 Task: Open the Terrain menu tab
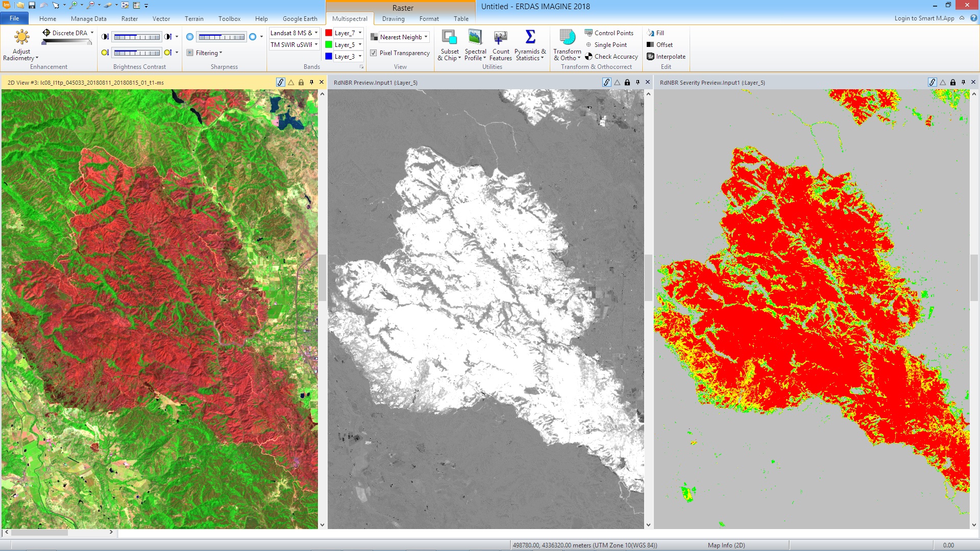click(x=194, y=19)
